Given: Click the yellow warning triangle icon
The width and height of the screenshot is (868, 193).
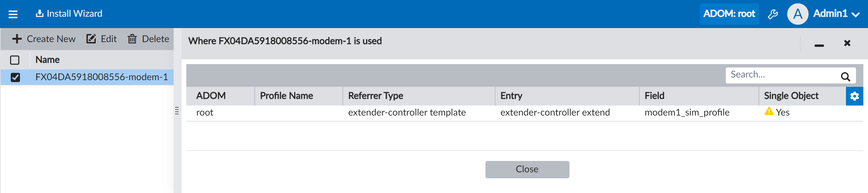Looking at the screenshot, I should click(x=769, y=111).
